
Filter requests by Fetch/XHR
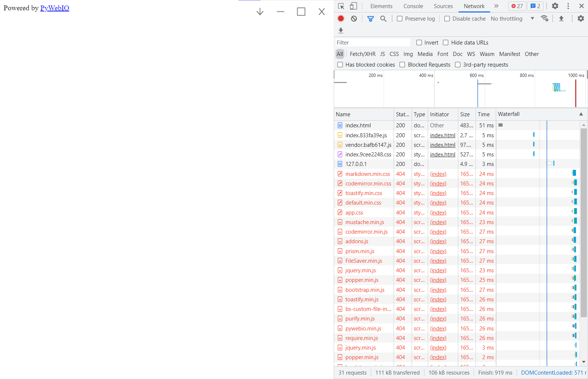[362, 54]
